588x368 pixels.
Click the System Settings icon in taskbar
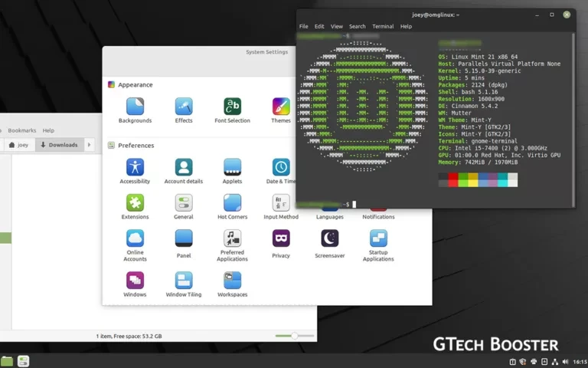pos(23,361)
